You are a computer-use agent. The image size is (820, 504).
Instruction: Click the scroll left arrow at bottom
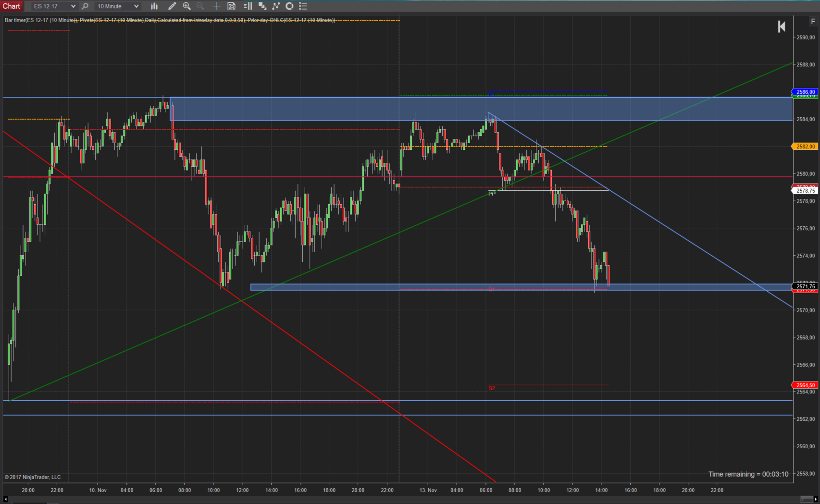[5, 500]
